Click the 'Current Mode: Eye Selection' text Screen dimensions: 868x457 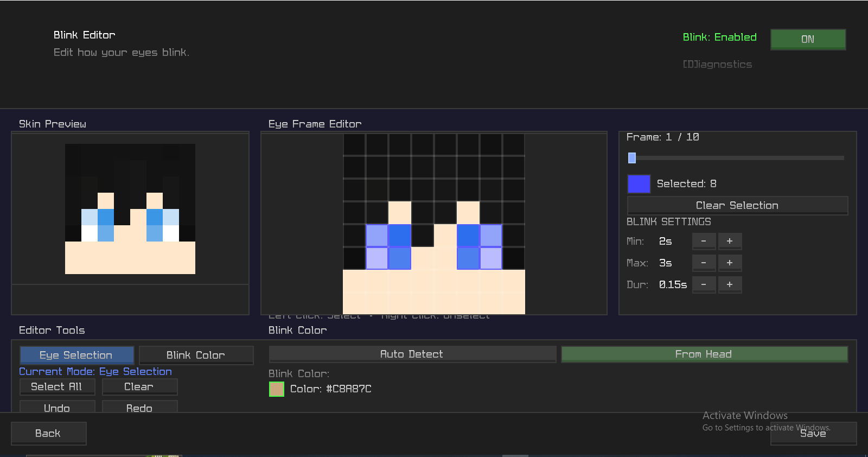pos(95,371)
